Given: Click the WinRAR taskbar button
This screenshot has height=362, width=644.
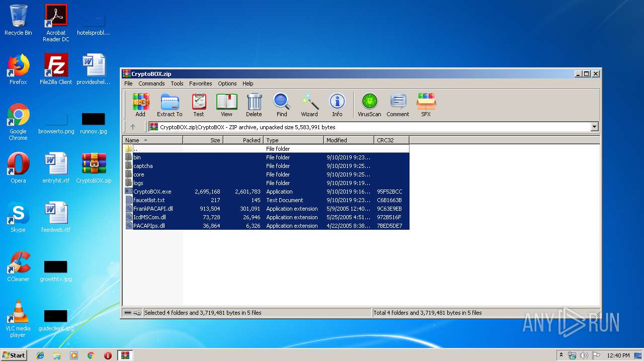Looking at the screenshot, I should (125, 355).
